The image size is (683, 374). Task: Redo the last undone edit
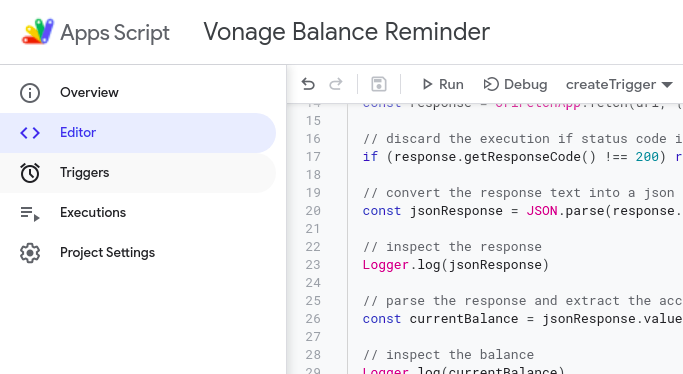pos(335,84)
